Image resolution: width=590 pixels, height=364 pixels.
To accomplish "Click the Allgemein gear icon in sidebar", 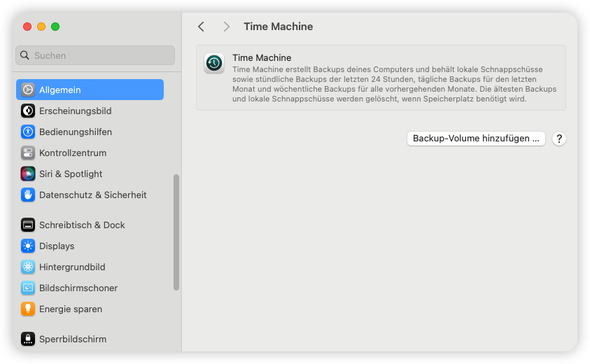I will (x=28, y=90).
